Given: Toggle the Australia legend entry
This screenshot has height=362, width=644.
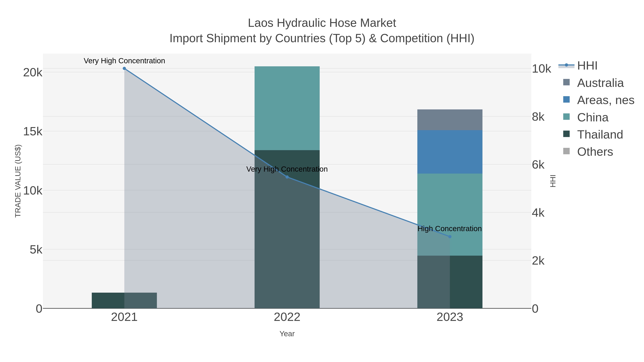Looking at the screenshot, I should (x=594, y=83).
